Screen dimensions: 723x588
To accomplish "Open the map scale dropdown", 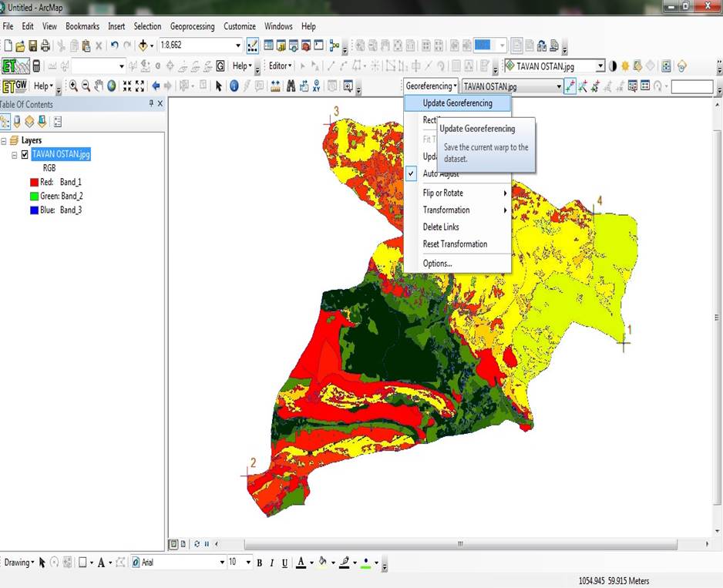I will (238, 46).
